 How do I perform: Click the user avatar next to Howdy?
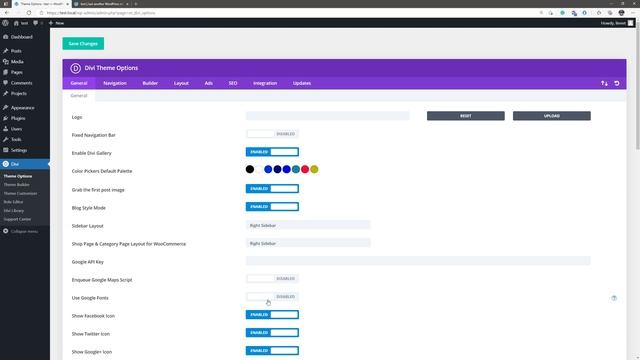click(x=631, y=23)
